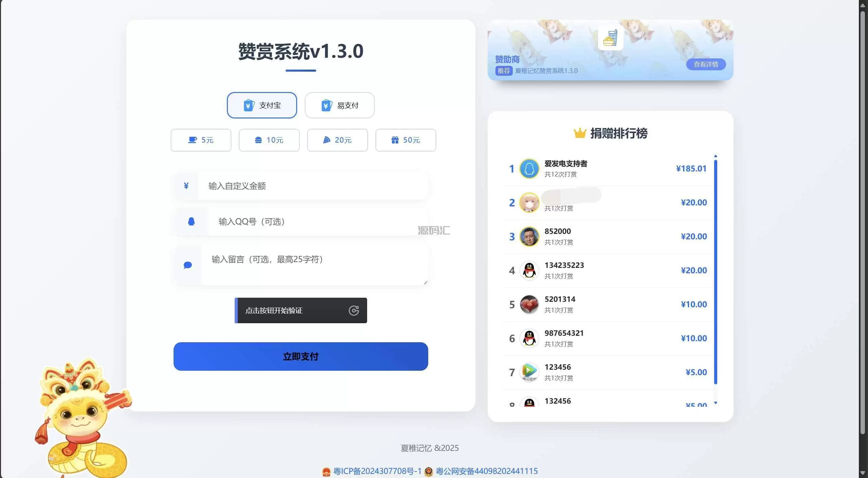This screenshot has height=478, width=868.
Task: Click the refresh icon on the captcha widget
Action: pyautogui.click(x=354, y=310)
